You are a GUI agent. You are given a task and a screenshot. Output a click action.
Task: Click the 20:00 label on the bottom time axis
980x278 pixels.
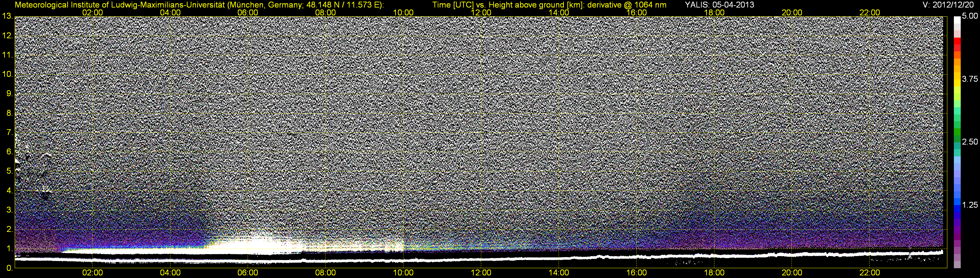point(792,273)
